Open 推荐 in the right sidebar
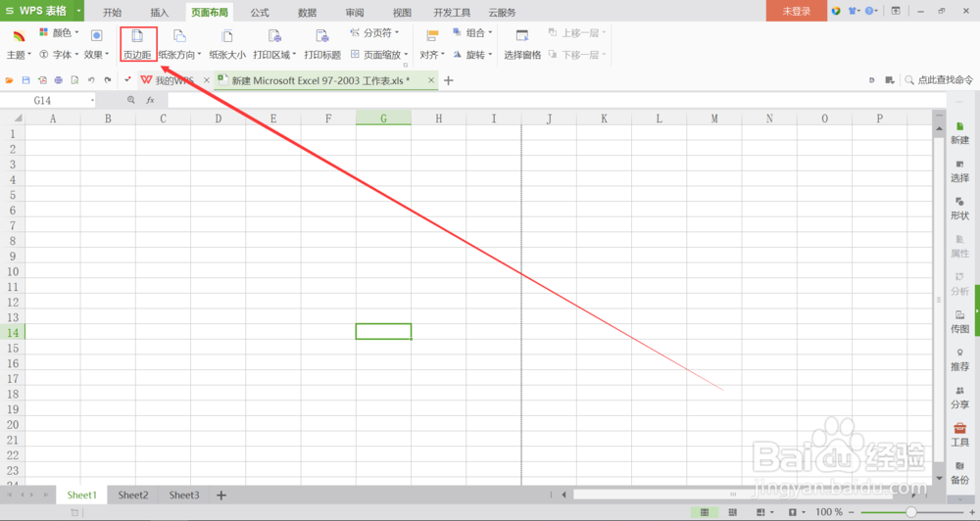This screenshot has width=980, height=521. 960,359
